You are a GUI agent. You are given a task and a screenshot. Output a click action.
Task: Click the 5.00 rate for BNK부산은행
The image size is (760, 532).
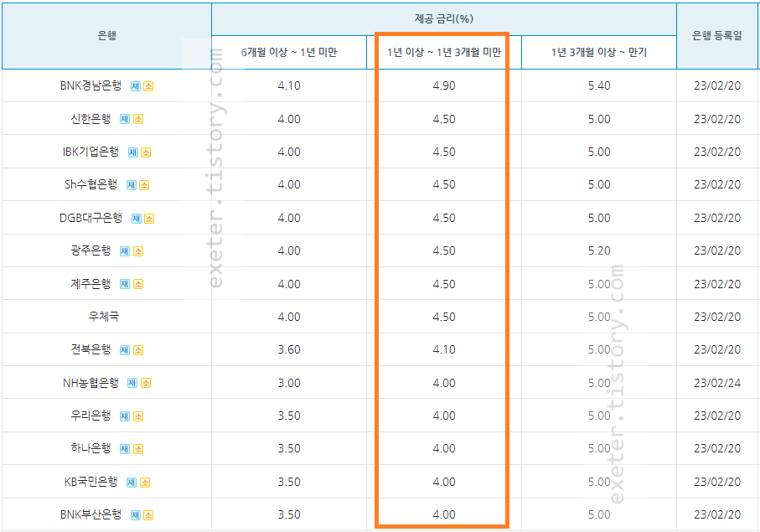pyautogui.click(x=599, y=514)
